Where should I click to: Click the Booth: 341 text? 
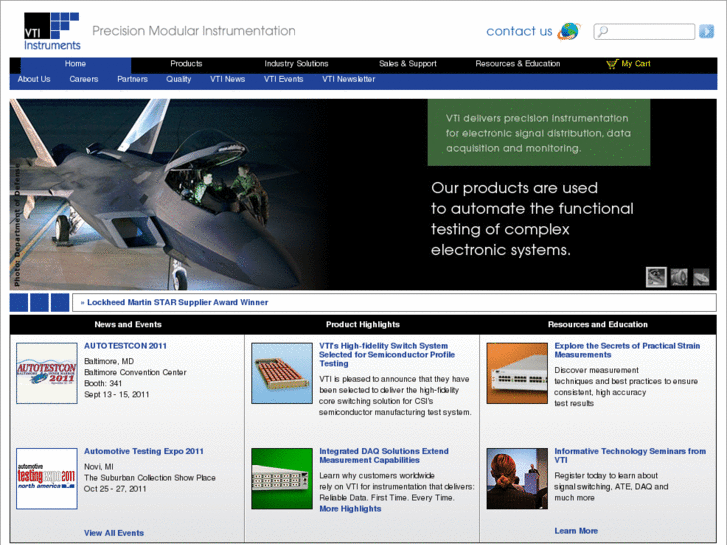coord(103,384)
